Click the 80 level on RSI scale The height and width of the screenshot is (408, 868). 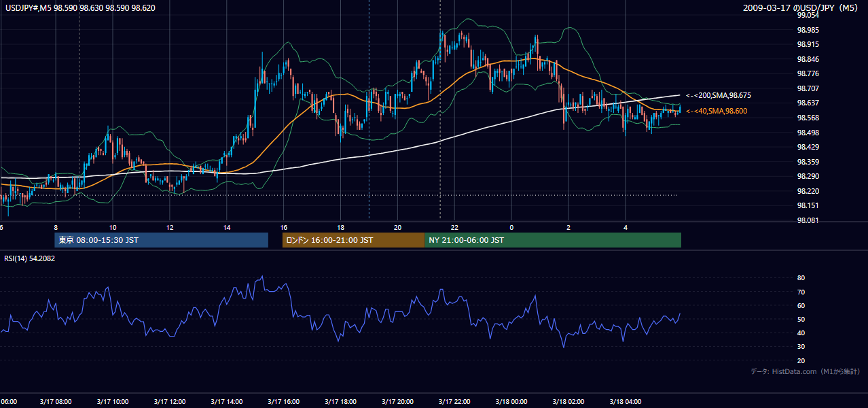click(x=801, y=278)
